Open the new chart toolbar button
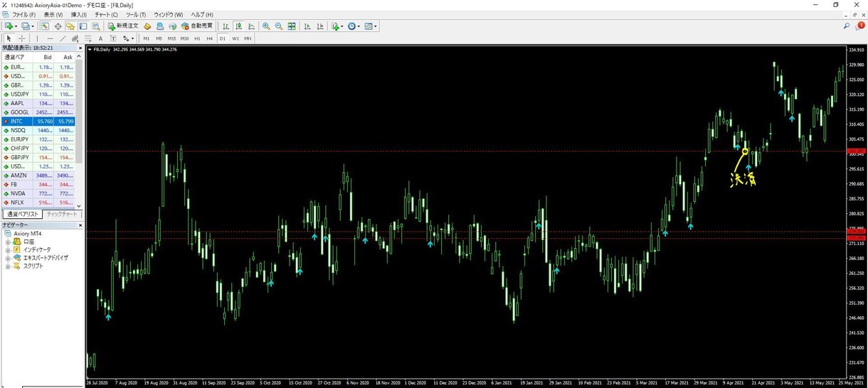This screenshot has width=868, height=388. 10,26
